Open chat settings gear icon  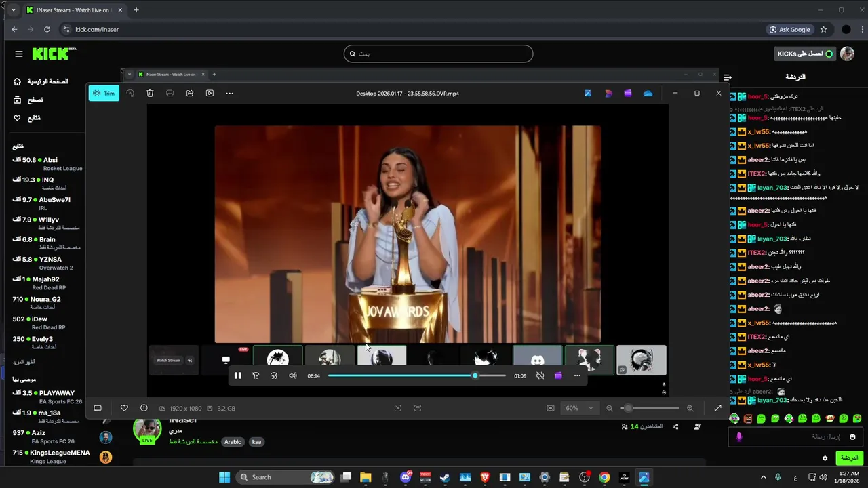pos(825,458)
